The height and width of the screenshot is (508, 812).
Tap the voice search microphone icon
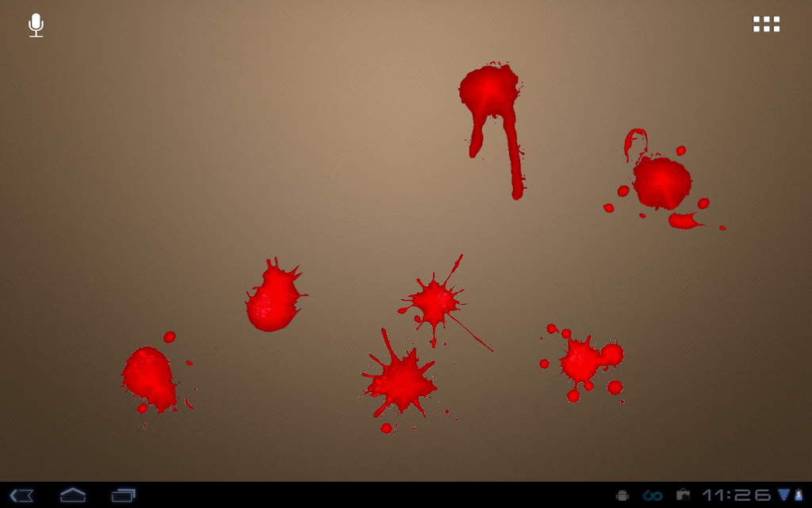pyautogui.click(x=36, y=25)
